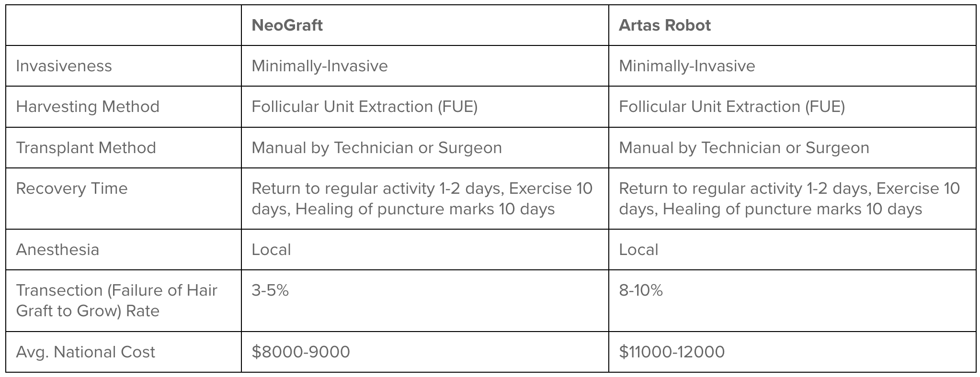Select the Anesthesia row label

57,249
